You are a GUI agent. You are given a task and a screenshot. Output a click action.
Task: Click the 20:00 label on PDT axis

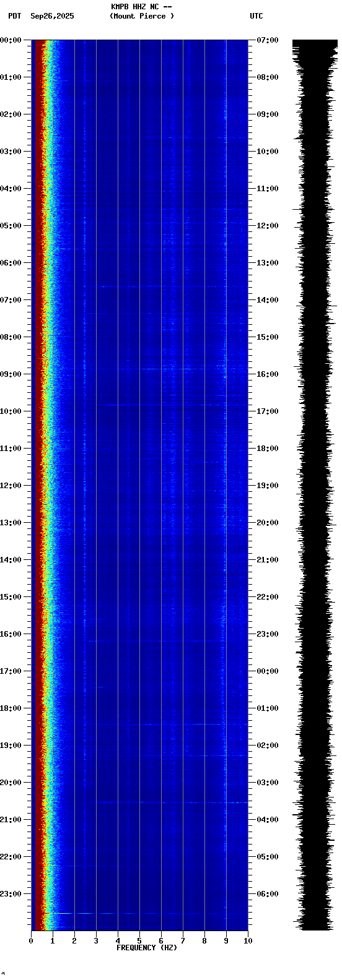click(11, 783)
